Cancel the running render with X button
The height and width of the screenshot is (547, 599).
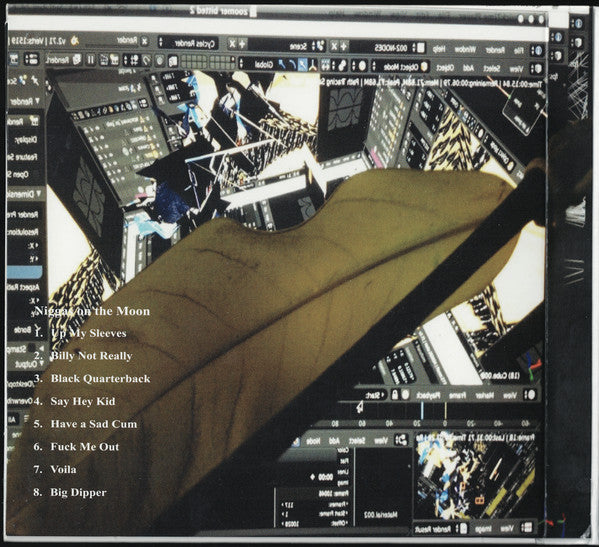click(x=144, y=41)
